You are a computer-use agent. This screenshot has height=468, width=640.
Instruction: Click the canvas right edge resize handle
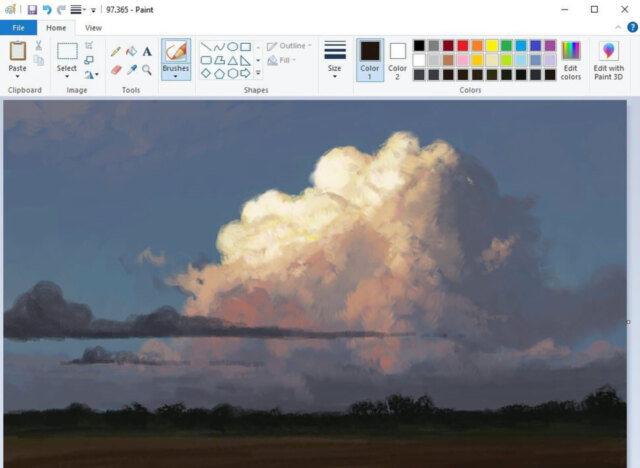(628, 322)
